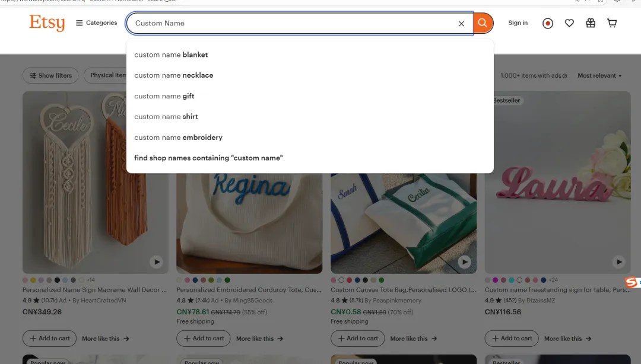Click the orange search magnifier button
The height and width of the screenshot is (364, 641).
coord(483,23)
